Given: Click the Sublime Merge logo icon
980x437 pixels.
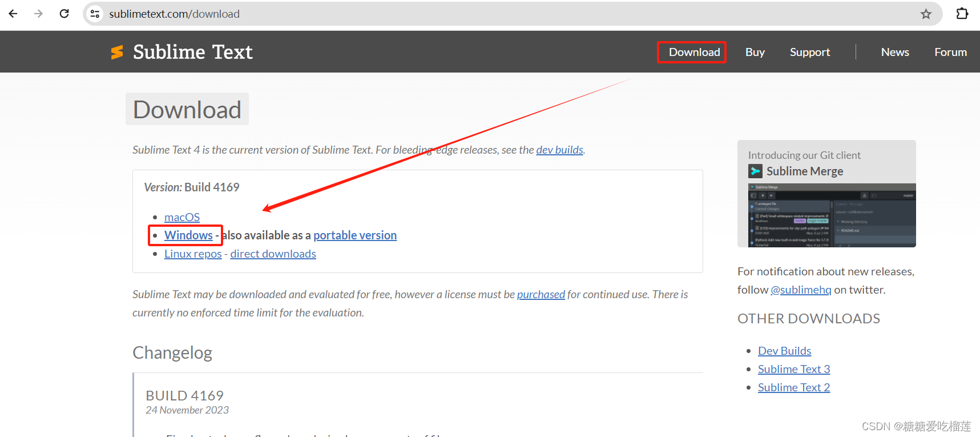Looking at the screenshot, I should click(x=755, y=171).
